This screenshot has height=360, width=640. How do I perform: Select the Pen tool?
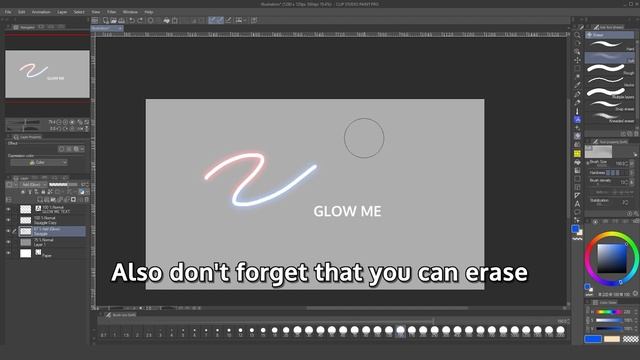point(577,94)
